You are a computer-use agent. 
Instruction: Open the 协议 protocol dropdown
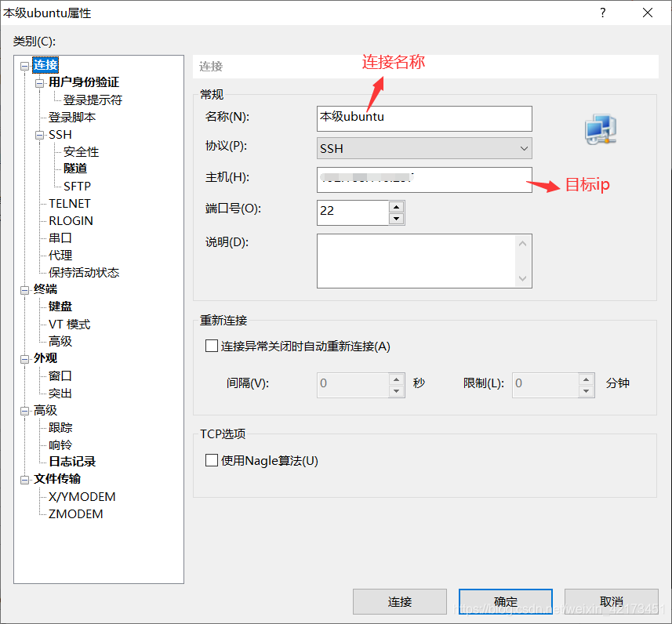tap(525, 148)
